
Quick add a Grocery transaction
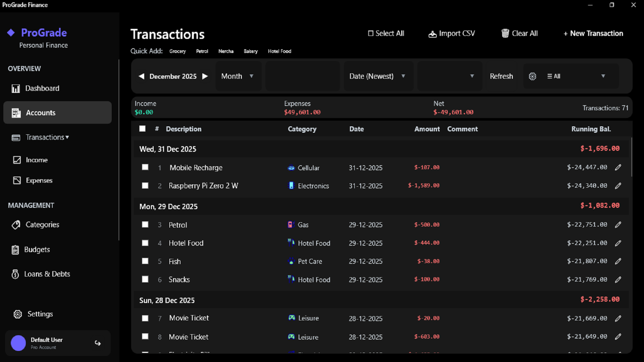coord(177,51)
